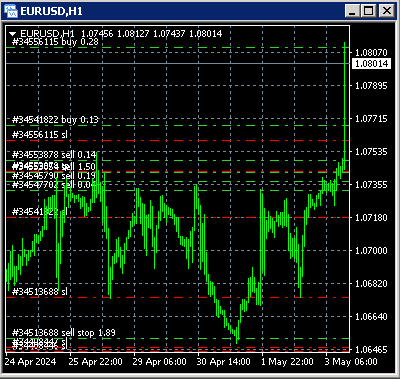Close the EURUSD,H1 chart window
The width and height of the screenshot is (400, 379).
click(x=386, y=11)
